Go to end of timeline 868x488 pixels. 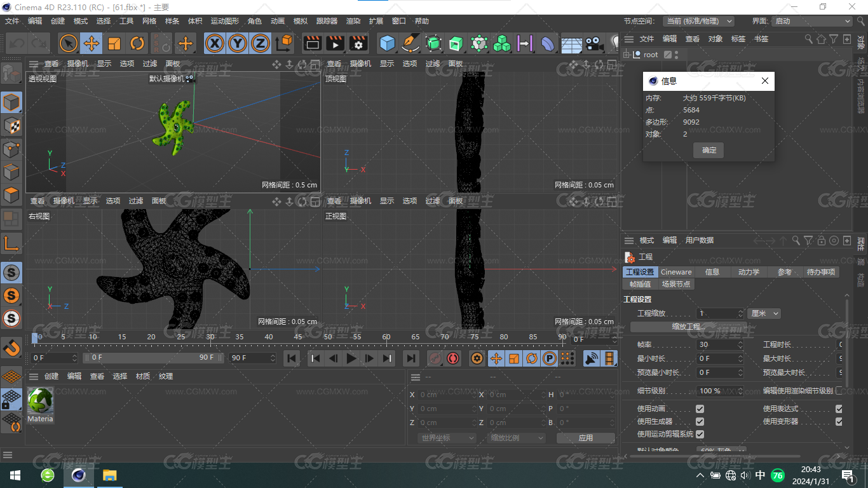coord(411,358)
